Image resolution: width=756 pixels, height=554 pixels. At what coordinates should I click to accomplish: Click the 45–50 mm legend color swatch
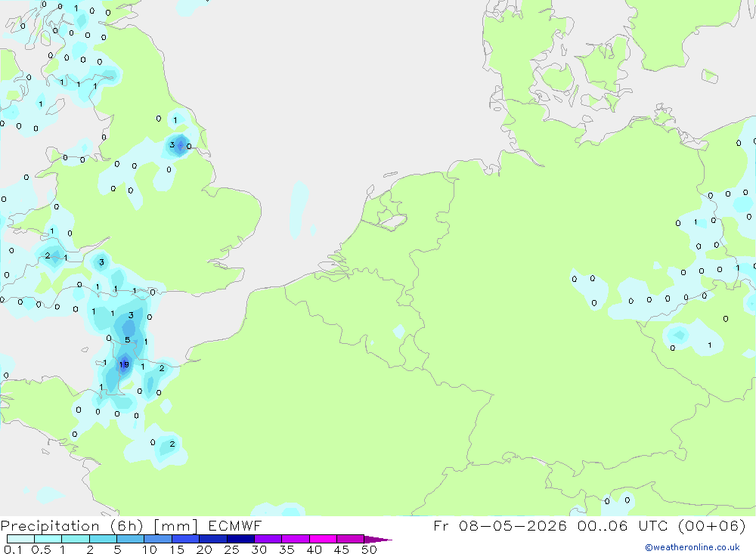351,539
